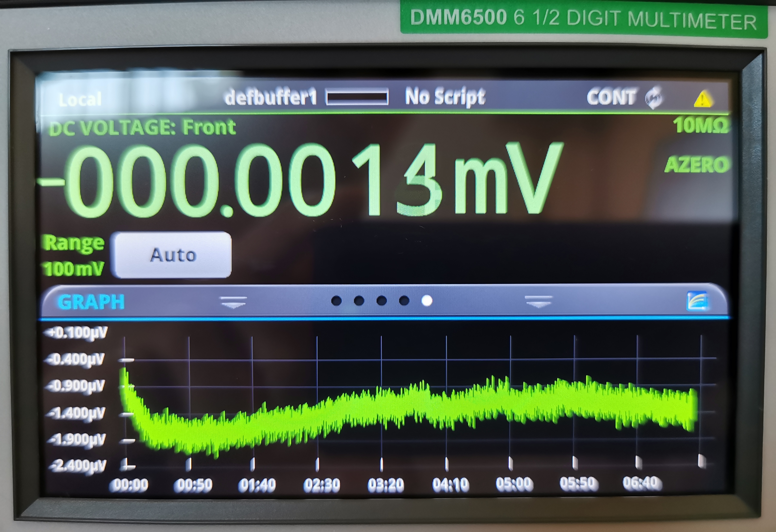Viewport: 776px width, 532px height.
Task: Select the second swipe-screen page dot
Action: click(x=359, y=301)
